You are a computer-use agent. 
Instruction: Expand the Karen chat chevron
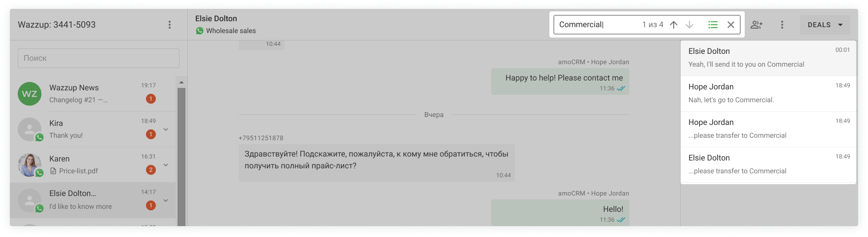(166, 165)
